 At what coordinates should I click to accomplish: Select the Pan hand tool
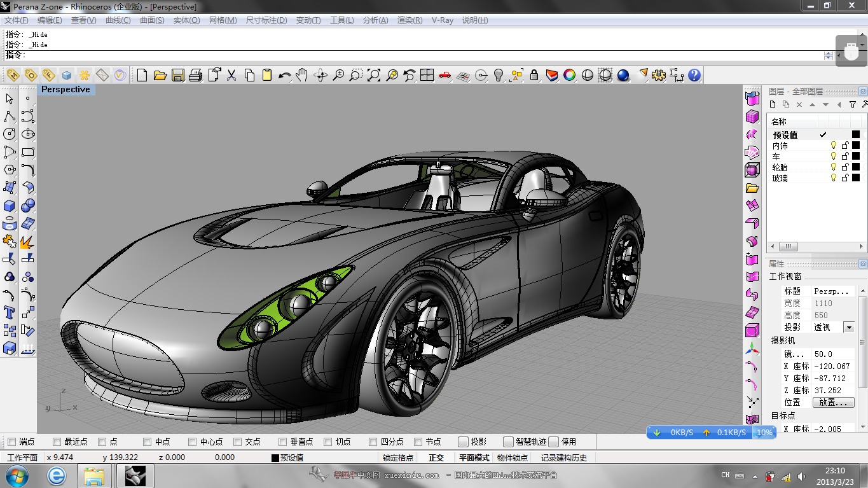[302, 75]
